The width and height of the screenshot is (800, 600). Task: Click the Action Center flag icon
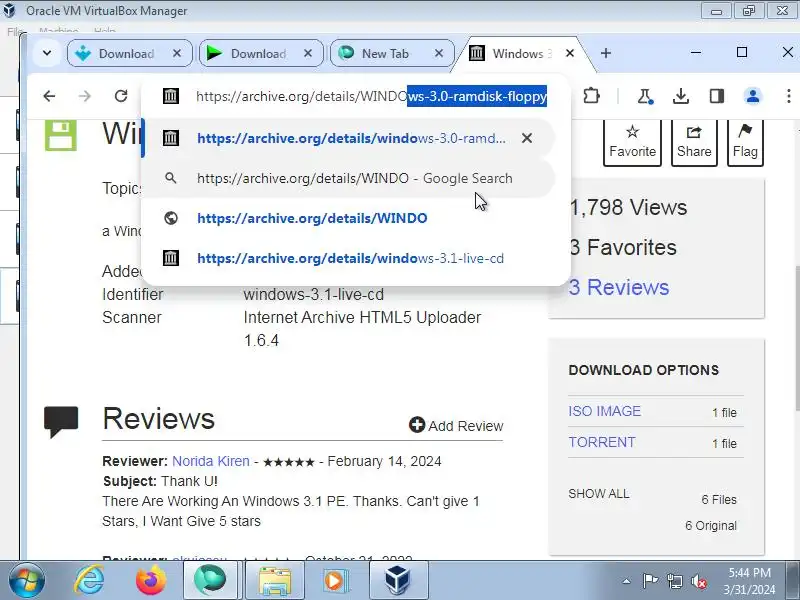tap(650, 581)
